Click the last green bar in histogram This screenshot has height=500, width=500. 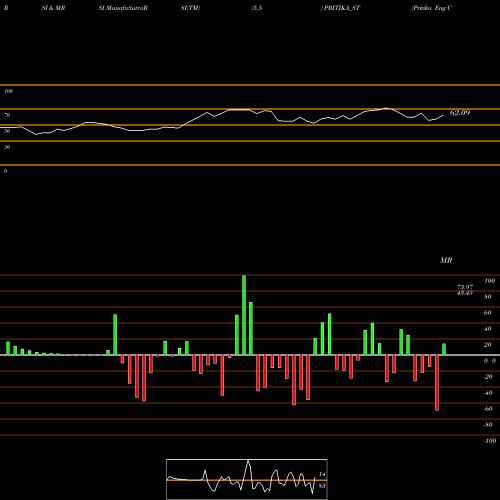[x=444, y=349]
